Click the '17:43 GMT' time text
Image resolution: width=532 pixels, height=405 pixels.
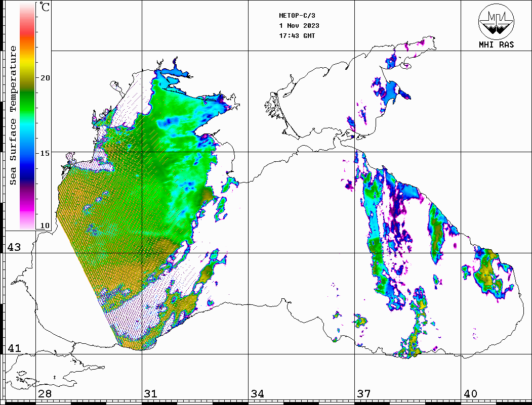point(297,36)
